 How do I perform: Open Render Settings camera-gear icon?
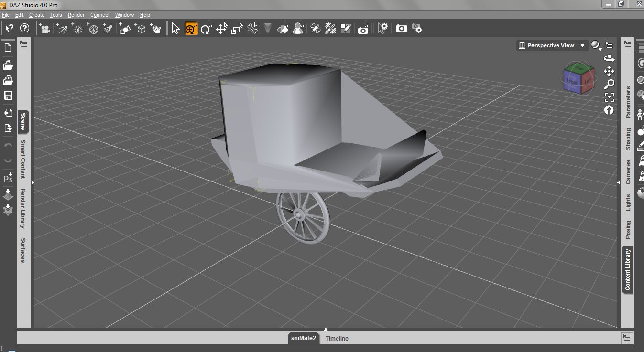coord(417,29)
